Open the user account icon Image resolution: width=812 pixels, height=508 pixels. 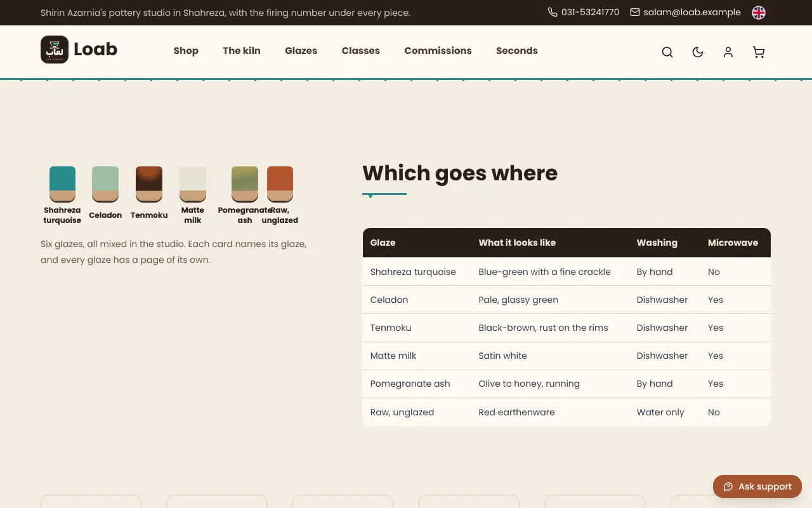point(728,52)
